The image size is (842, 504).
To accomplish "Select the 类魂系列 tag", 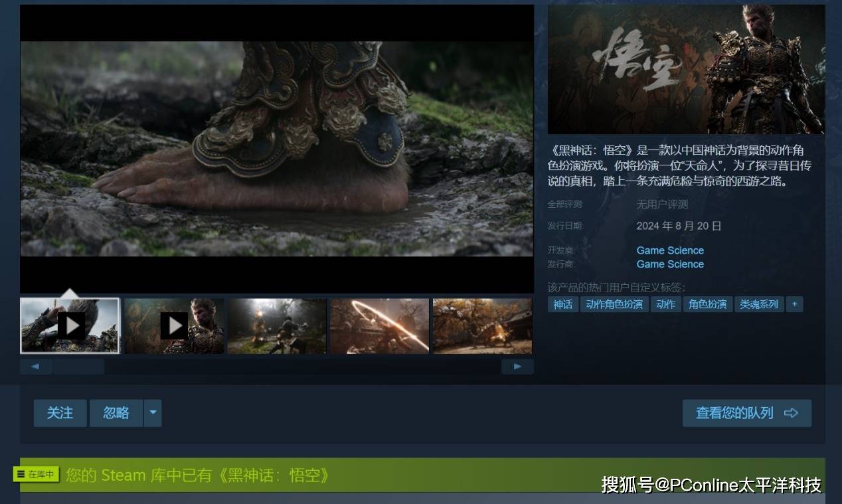I will coord(759,304).
